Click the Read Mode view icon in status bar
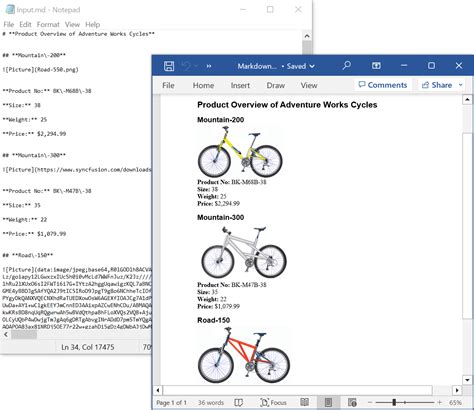 pos(304,402)
